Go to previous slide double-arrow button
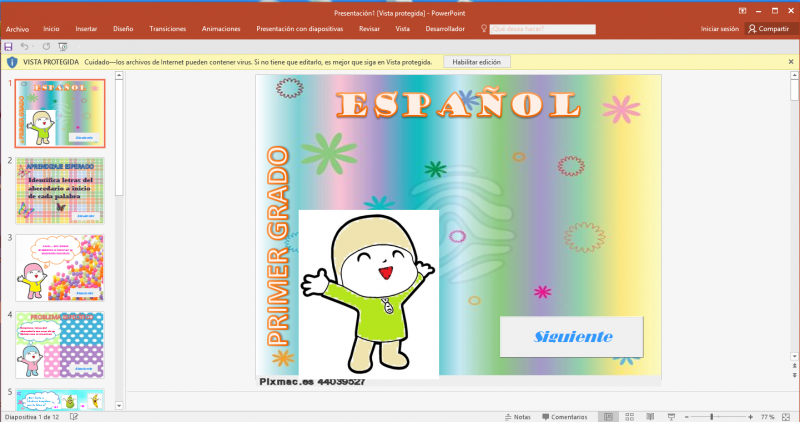The height and width of the screenshot is (422, 800). point(794,366)
